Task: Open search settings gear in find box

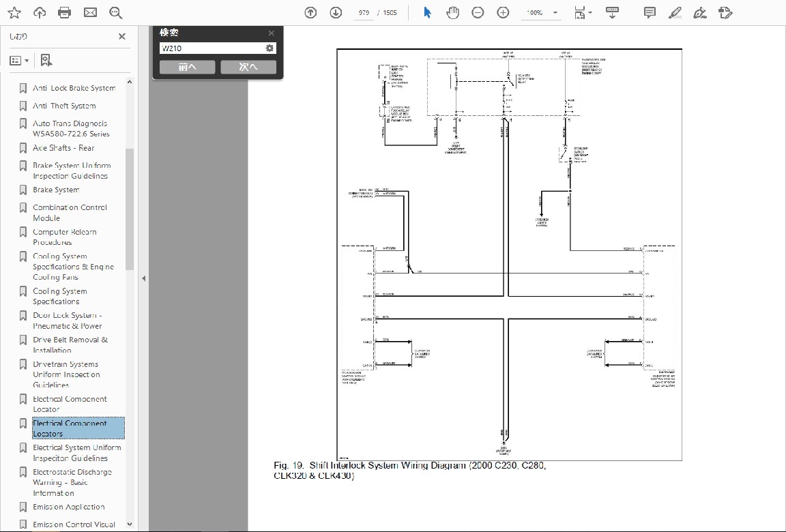Action: 270,48
